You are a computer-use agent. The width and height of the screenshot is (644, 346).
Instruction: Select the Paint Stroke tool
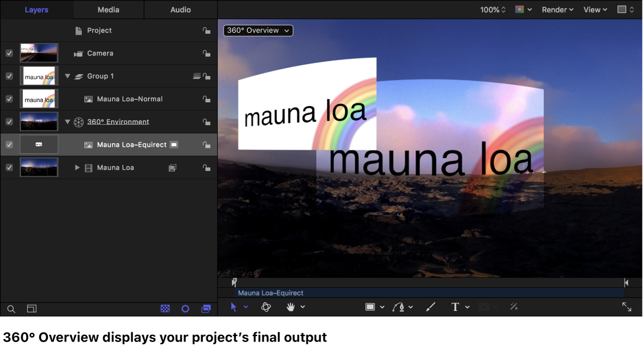pos(430,307)
